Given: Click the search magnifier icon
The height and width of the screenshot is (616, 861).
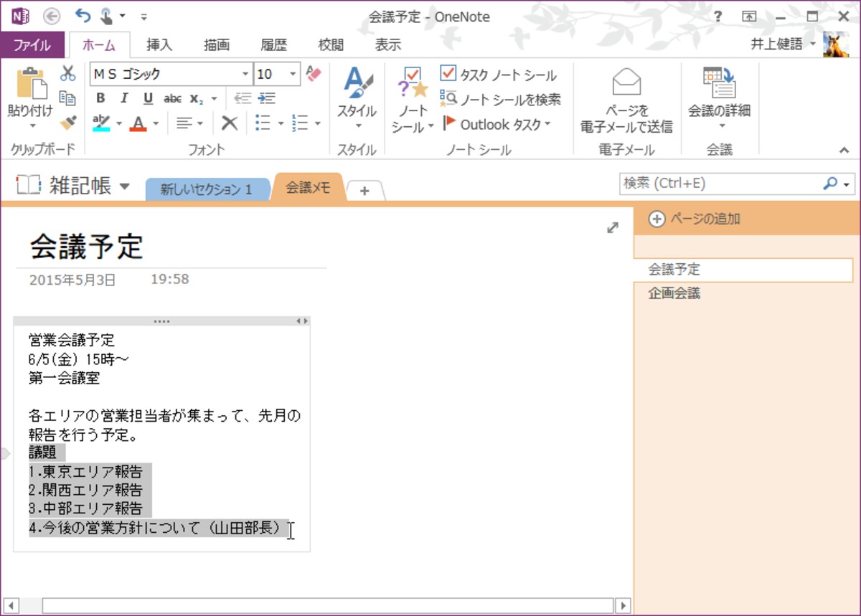Looking at the screenshot, I should pyautogui.click(x=830, y=184).
